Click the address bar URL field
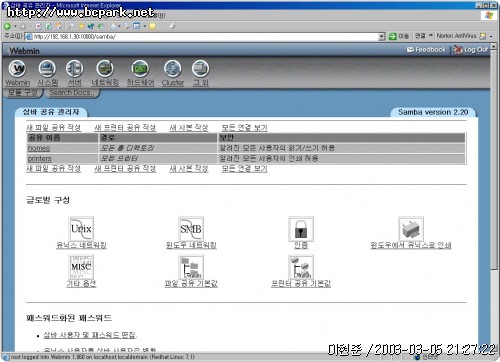The width and height of the screenshot is (500, 362). 206,37
